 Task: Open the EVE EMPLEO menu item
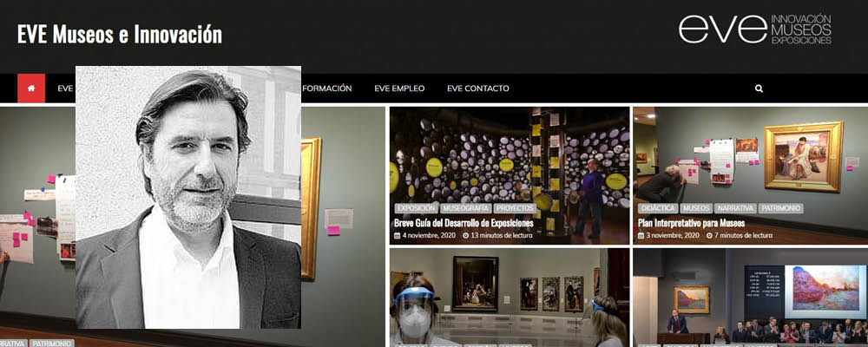point(399,88)
